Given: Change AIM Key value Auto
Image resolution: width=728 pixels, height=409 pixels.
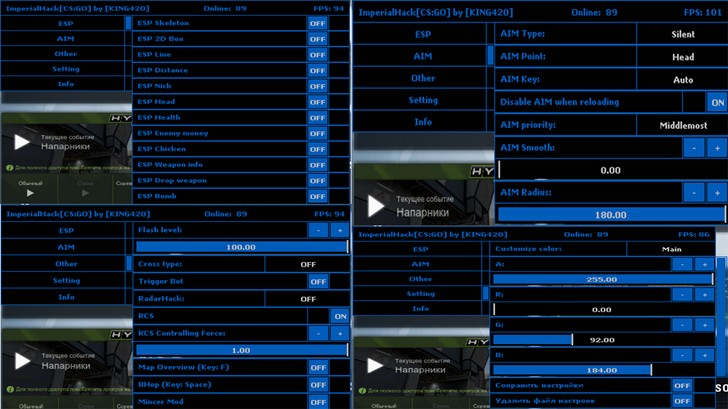Looking at the screenshot, I should coord(682,79).
